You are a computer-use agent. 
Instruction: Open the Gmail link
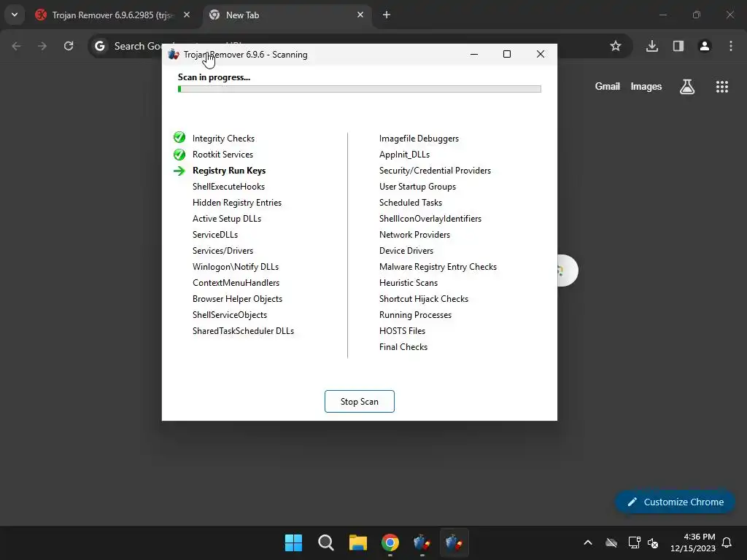click(608, 86)
